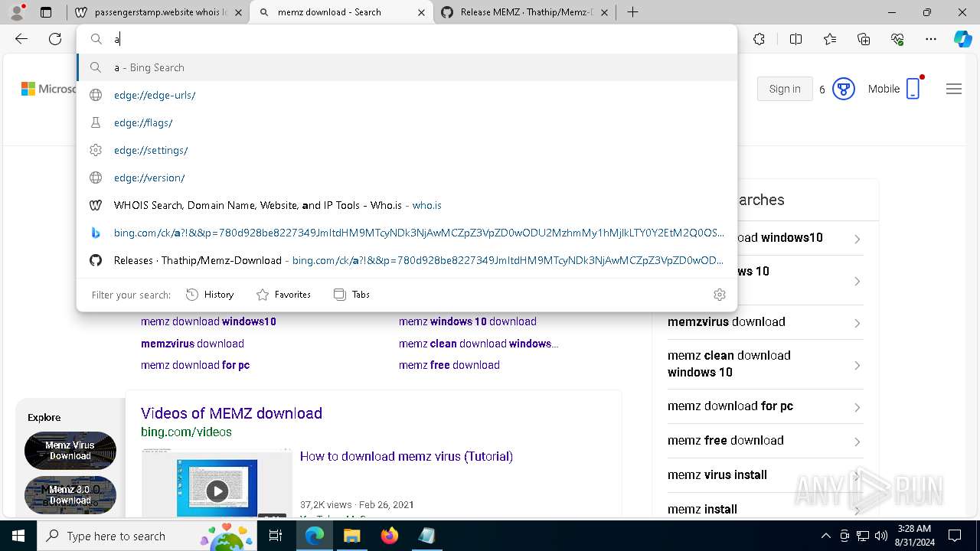The height and width of the screenshot is (551, 980).
Task: Click the Sign in button
Action: (785, 89)
